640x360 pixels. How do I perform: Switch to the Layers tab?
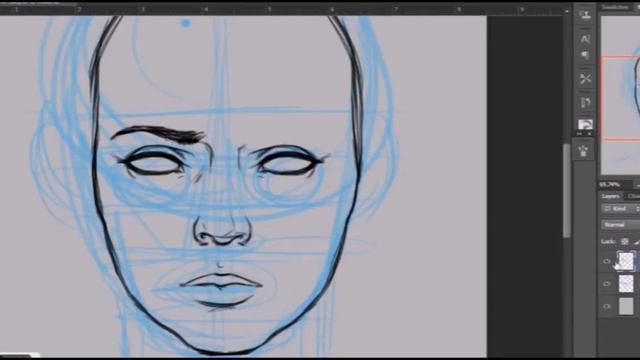(611, 196)
